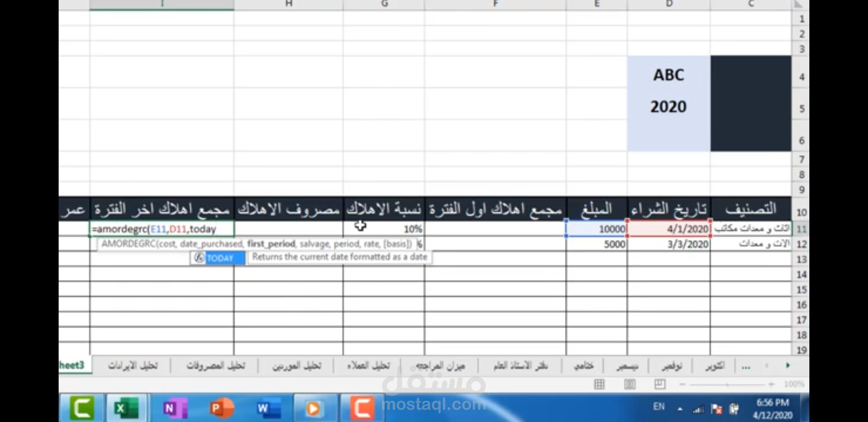The image size is (868, 422).
Task: Select column header H
Action: pyautogui.click(x=289, y=4)
